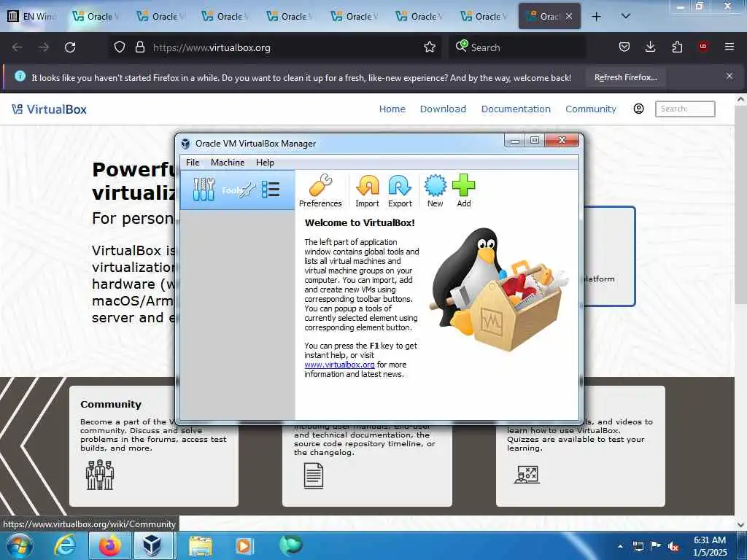Open Community link in site navigation
747x560 pixels.
tap(591, 109)
